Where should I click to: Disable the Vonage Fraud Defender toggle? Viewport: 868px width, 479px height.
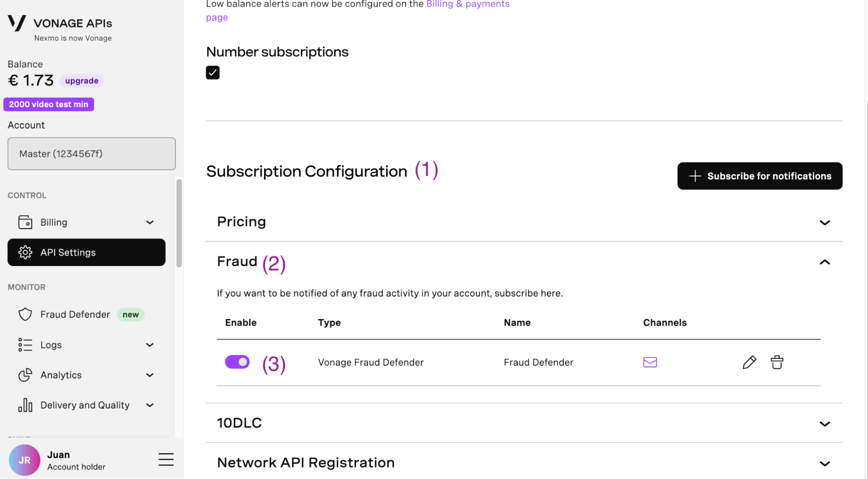(237, 362)
